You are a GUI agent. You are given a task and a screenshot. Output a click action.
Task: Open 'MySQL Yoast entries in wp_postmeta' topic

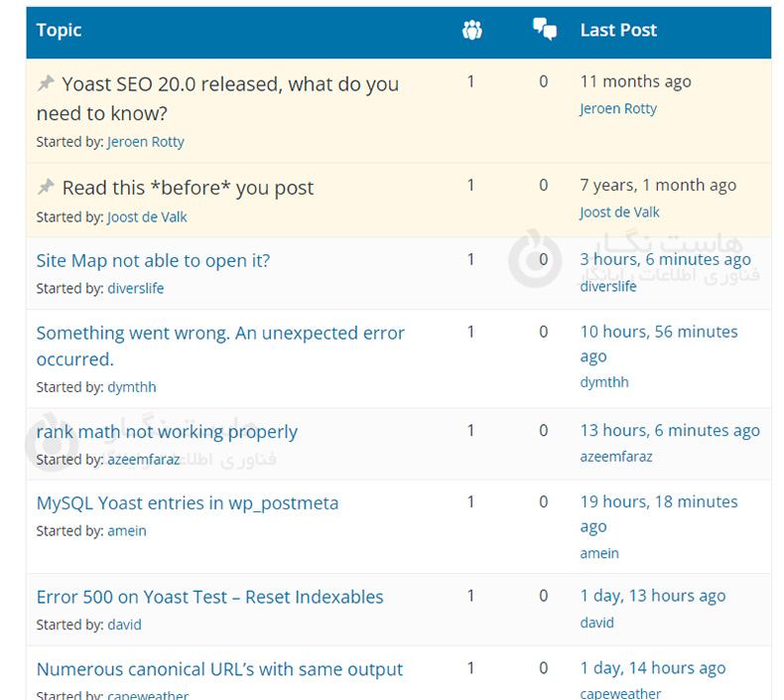(187, 503)
